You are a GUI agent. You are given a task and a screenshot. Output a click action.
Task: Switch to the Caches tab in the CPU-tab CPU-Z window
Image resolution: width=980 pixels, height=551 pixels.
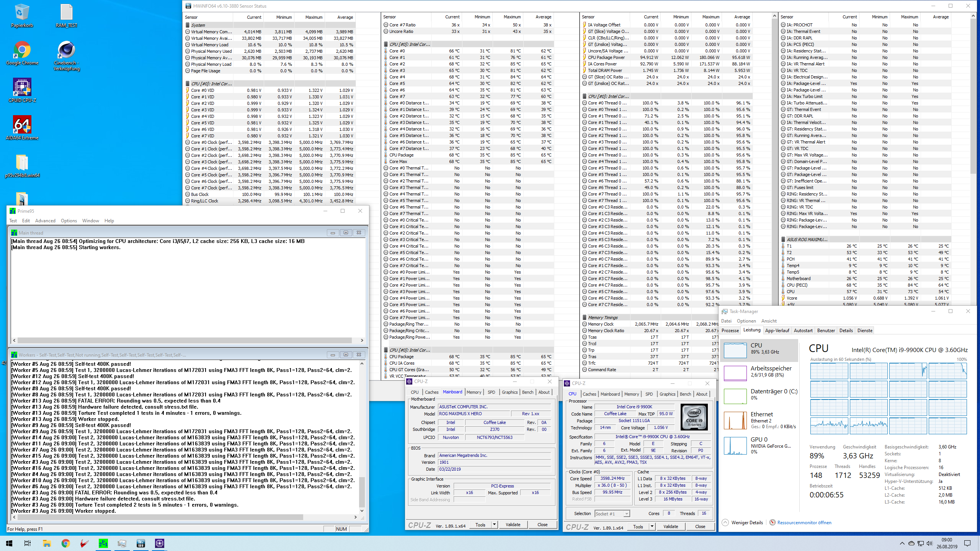pyautogui.click(x=589, y=394)
